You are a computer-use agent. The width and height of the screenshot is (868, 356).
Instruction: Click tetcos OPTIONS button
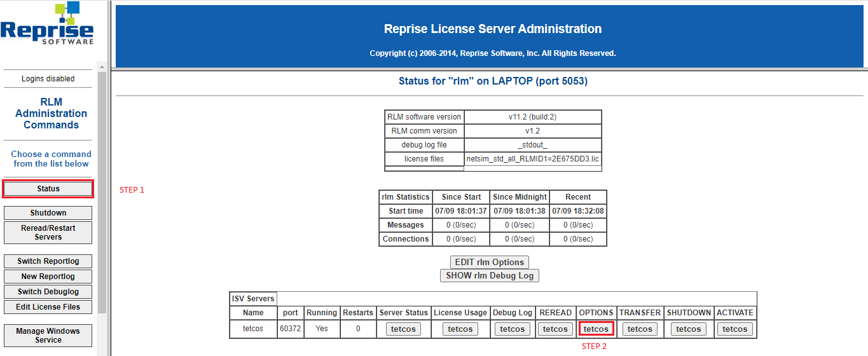coord(596,329)
